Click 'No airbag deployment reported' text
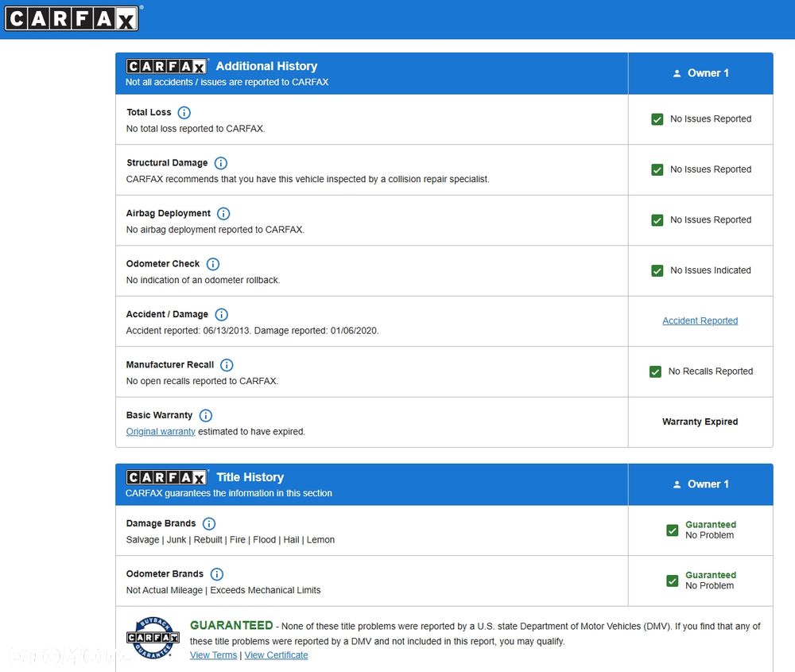Screen dimensions: 795x672 click(215, 230)
